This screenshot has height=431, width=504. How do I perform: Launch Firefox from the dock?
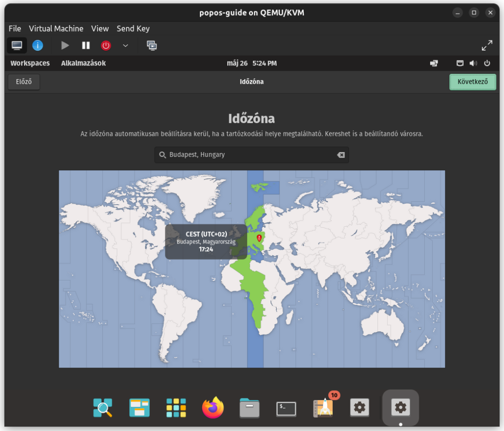click(213, 407)
